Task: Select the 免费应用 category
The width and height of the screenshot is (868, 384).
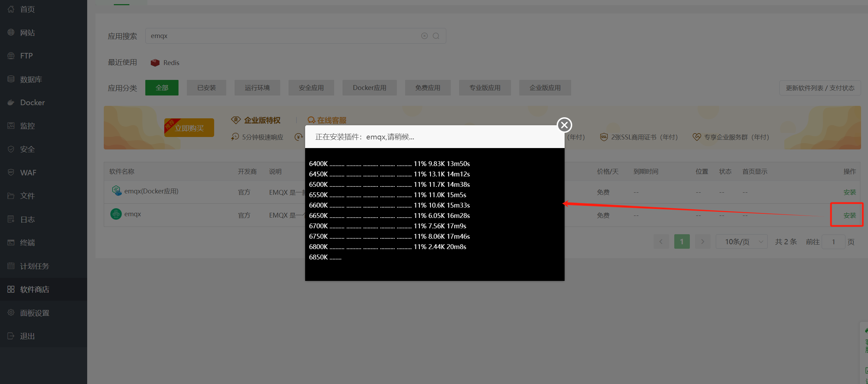Action: (x=428, y=88)
